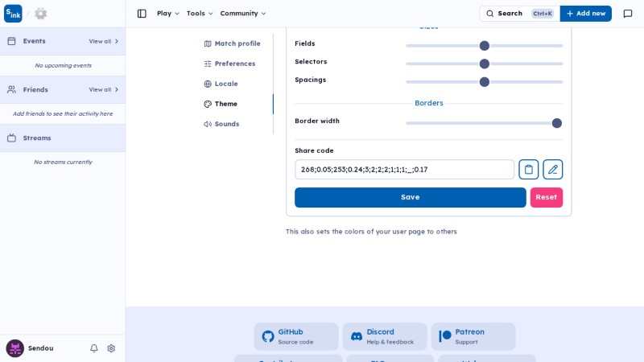
Task: Edit the share code with pencil icon
Action: coord(553,170)
